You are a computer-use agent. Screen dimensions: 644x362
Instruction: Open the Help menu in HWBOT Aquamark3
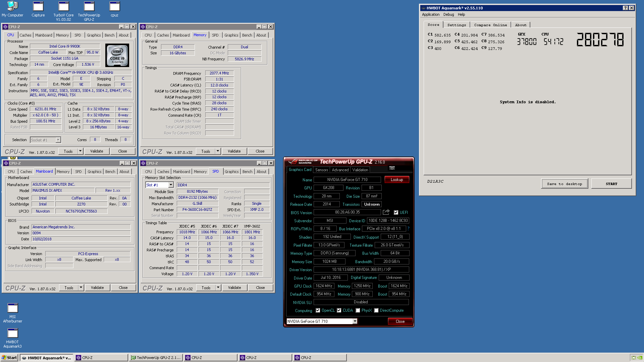point(462,14)
